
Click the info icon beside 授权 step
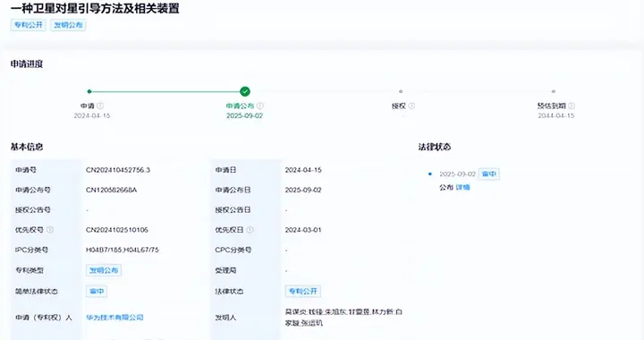[x=411, y=106]
